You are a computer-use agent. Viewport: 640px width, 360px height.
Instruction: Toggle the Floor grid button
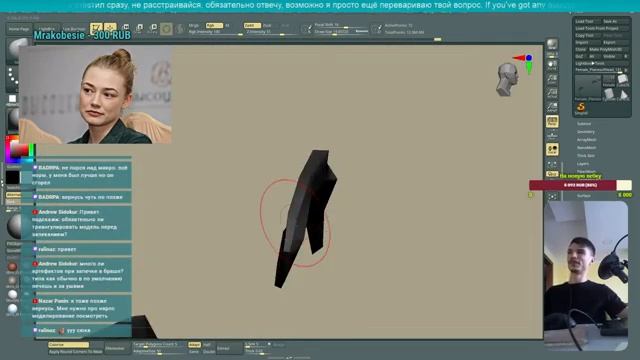coord(552,135)
